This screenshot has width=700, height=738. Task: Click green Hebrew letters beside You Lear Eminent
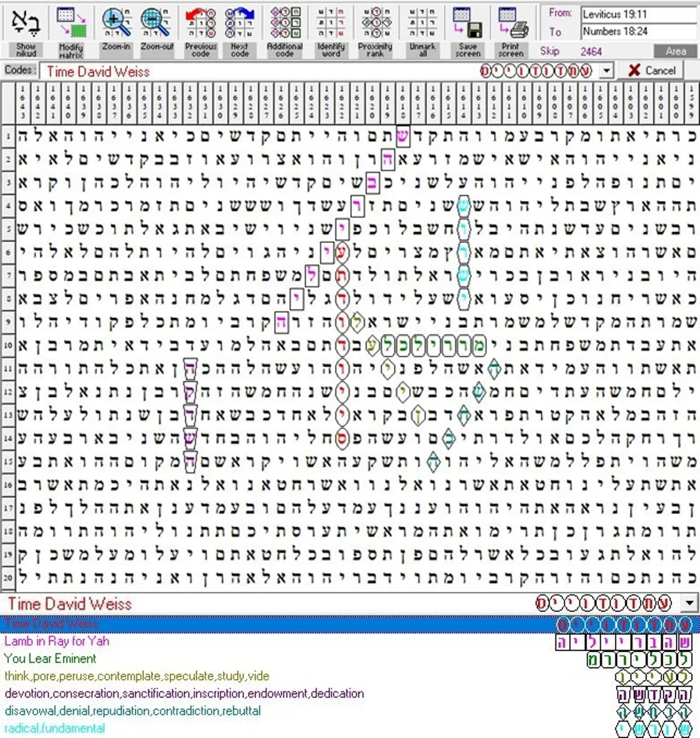640,659
